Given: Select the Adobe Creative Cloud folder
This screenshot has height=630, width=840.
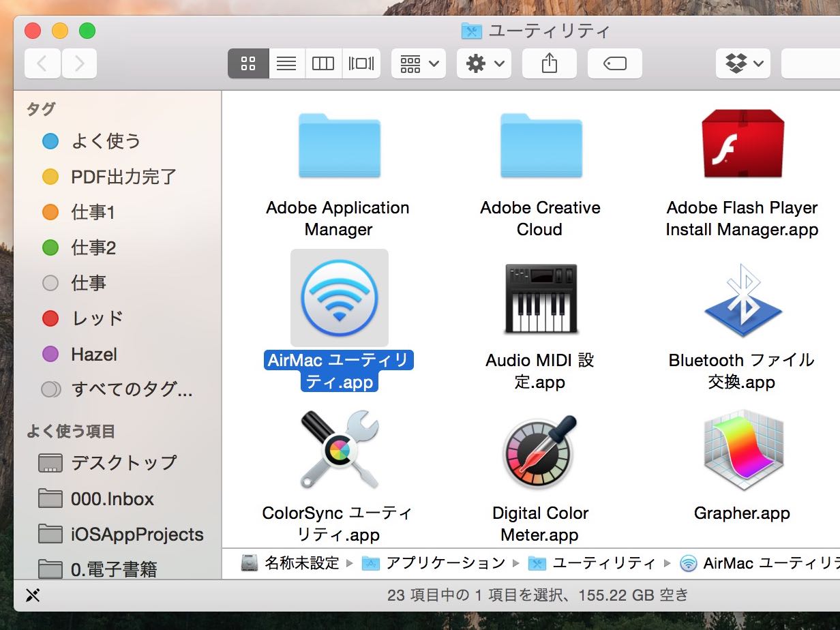Looking at the screenshot, I should (540, 146).
